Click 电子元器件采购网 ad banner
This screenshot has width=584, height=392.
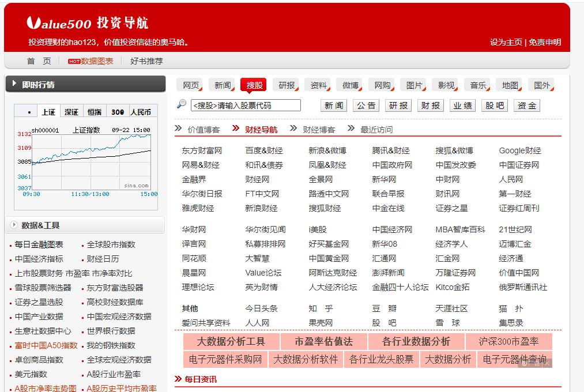225,359
